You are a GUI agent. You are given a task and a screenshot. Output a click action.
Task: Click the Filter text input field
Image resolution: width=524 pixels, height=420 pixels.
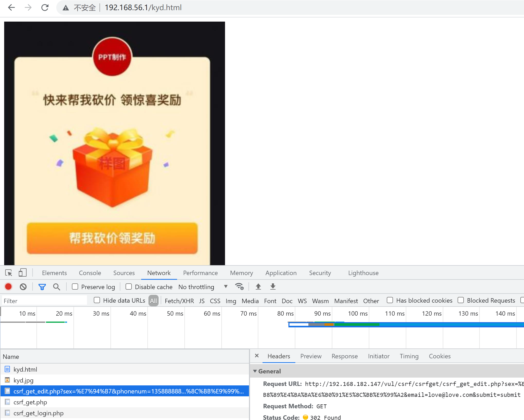point(44,301)
